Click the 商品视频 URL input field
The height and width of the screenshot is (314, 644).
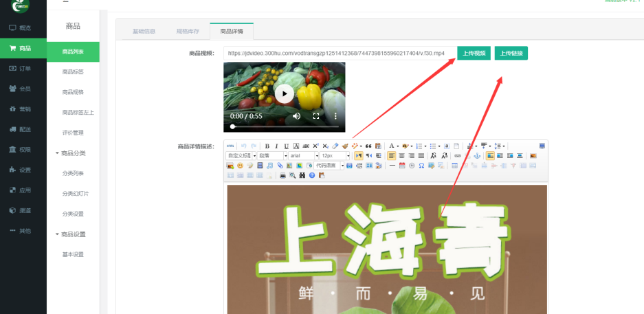[x=340, y=54]
